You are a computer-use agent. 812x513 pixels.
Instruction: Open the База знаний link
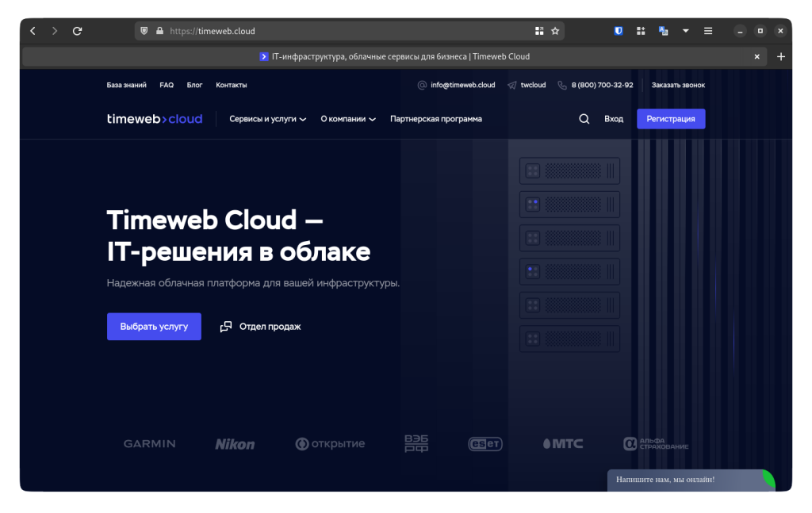[126, 85]
